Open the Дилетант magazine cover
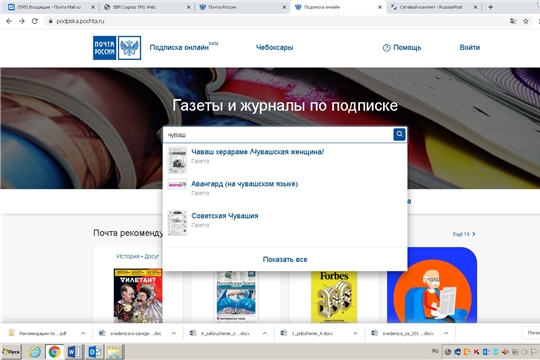540x360 pixels. [x=138, y=296]
